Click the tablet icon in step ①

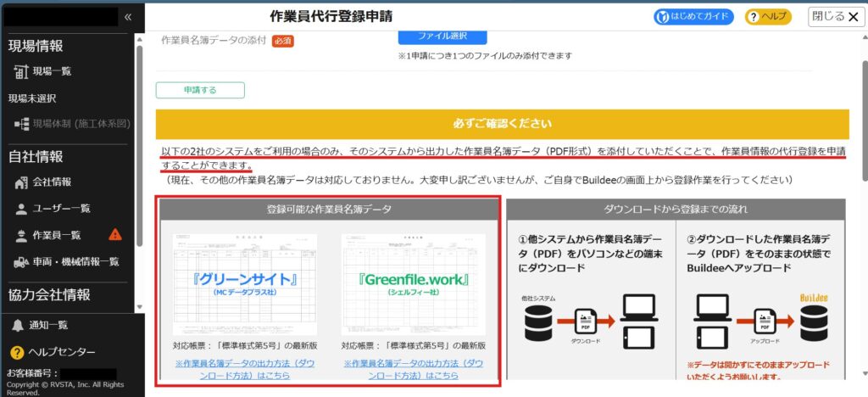point(638,338)
